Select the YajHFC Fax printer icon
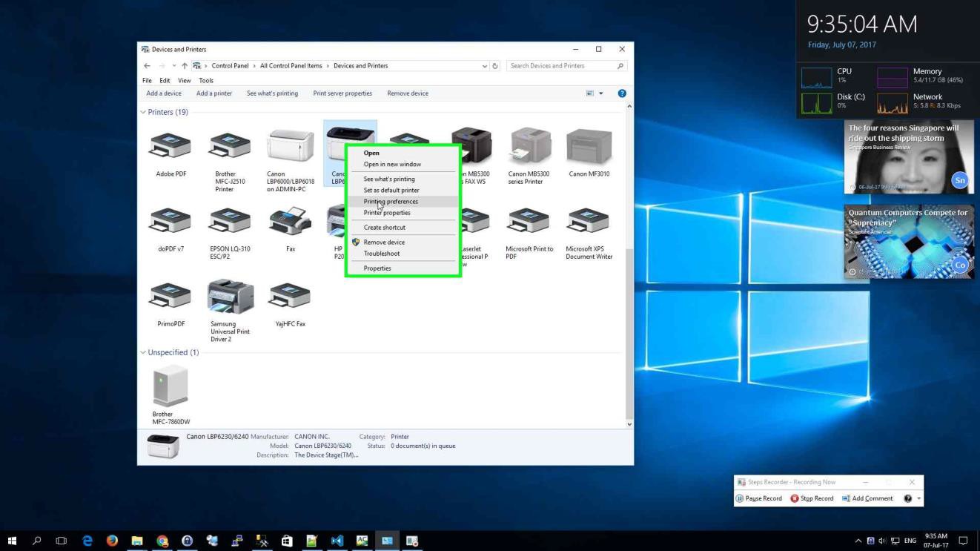Image resolution: width=980 pixels, height=551 pixels. tap(291, 296)
